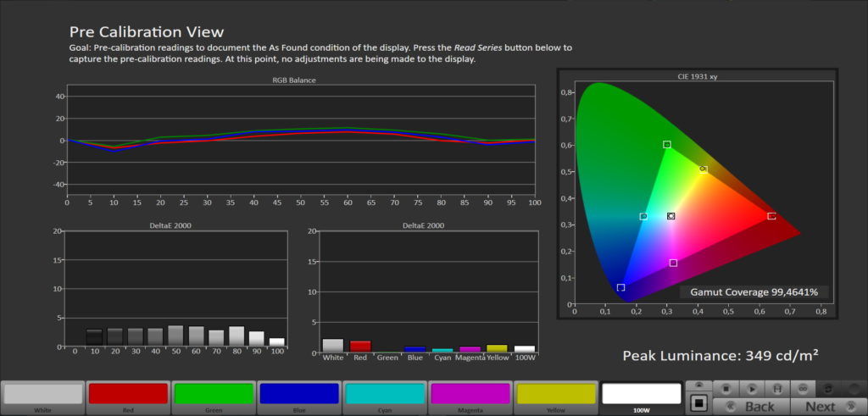The height and width of the screenshot is (416, 868).
Task: Select the White color patch
Action: (42, 397)
